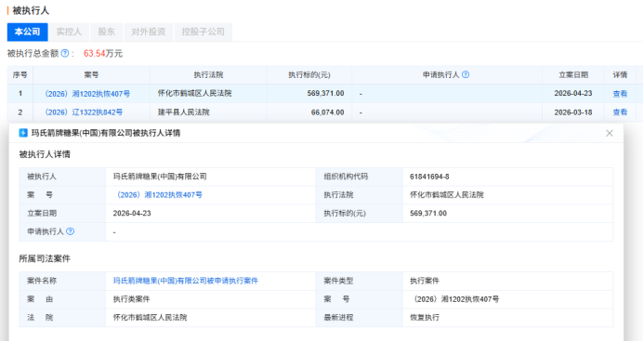Image resolution: width=644 pixels, height=342 pixels.
Task: Open case link (2026)湘1202执恢407号 in table row 1
Action: click(87, 94)
